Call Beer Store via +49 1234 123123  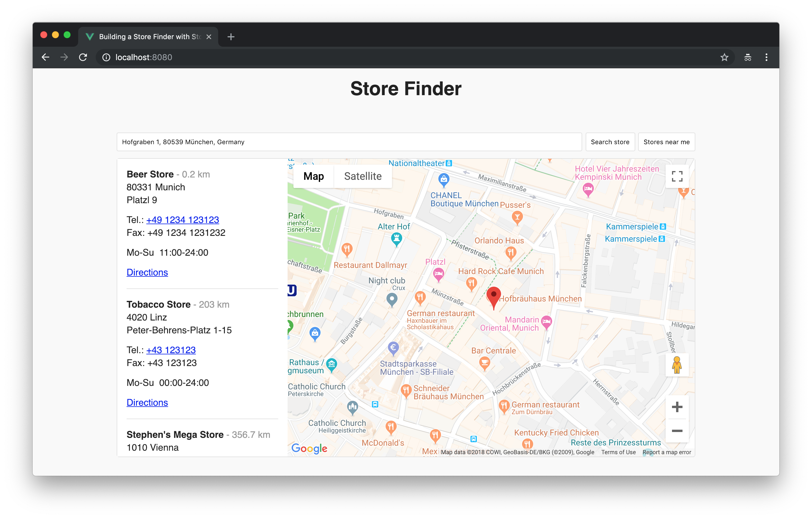coord(182,219)
